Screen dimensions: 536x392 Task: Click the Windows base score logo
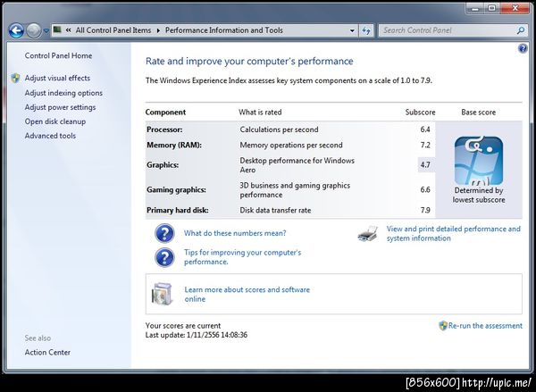point(479,161)
